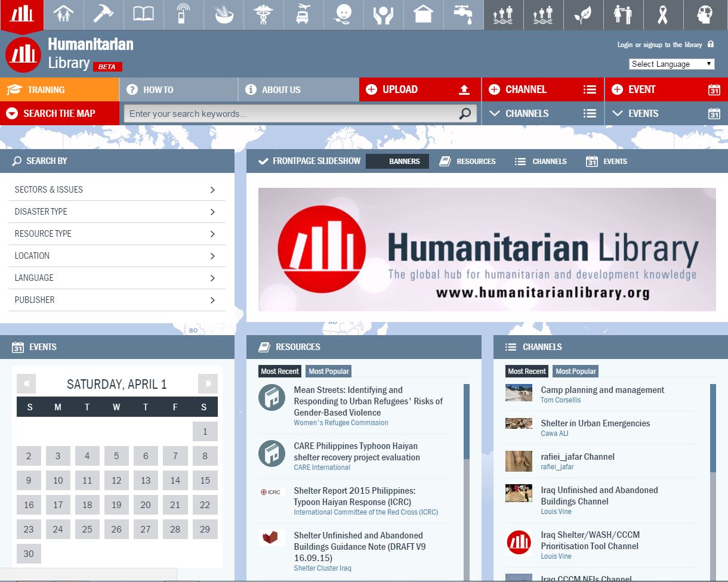Open the How To menu item
Screen dimensions: 728x582
[178, 89]
